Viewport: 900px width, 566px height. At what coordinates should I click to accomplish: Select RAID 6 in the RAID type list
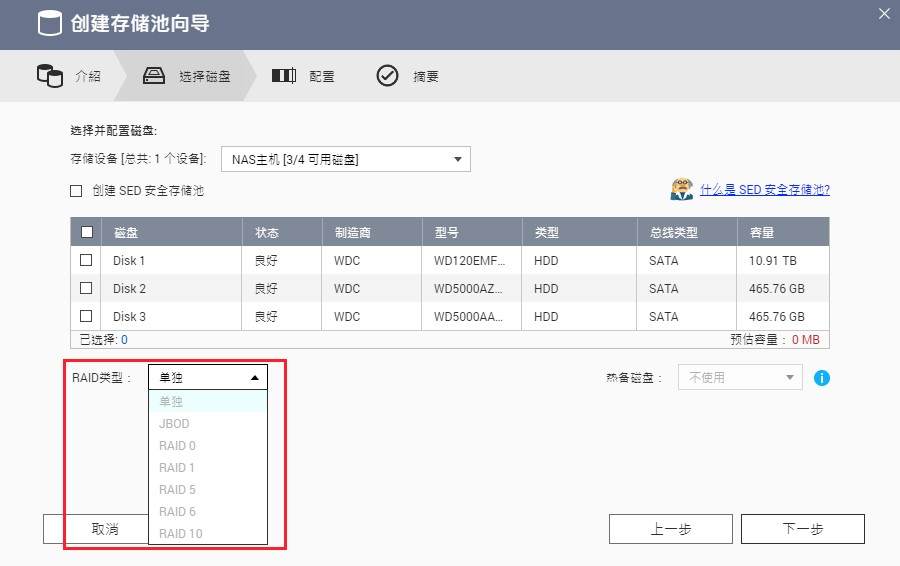[208, 511]
